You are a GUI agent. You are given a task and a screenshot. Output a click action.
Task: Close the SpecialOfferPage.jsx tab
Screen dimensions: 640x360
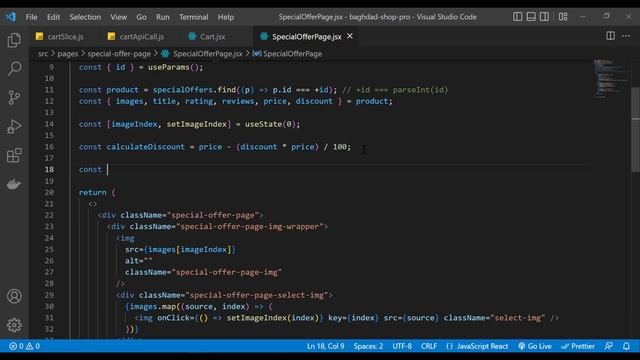coord(350,36)
